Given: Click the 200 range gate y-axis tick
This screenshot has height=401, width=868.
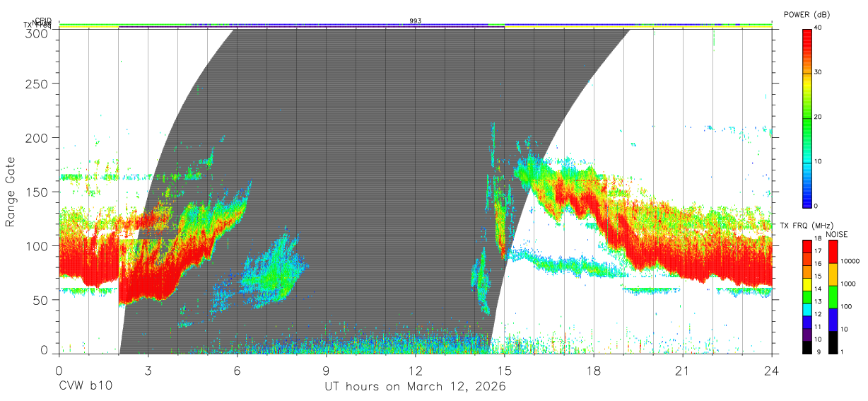Looking at the screenshot, I should pyautogui.click(x=37, y=138).
